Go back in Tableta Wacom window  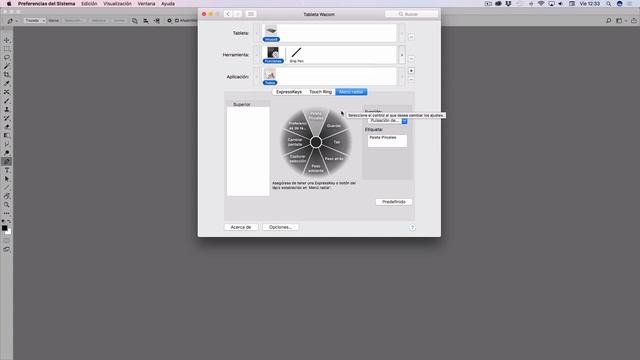228,14
